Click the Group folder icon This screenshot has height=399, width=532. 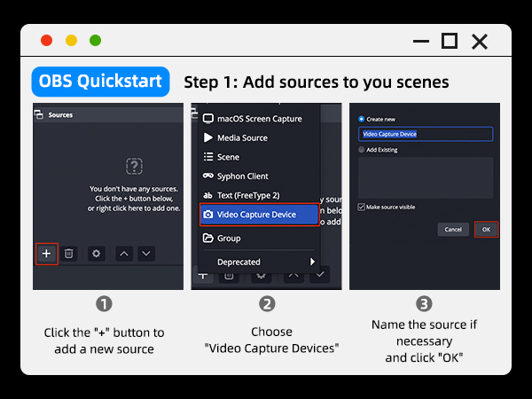[x=208, y=238]
